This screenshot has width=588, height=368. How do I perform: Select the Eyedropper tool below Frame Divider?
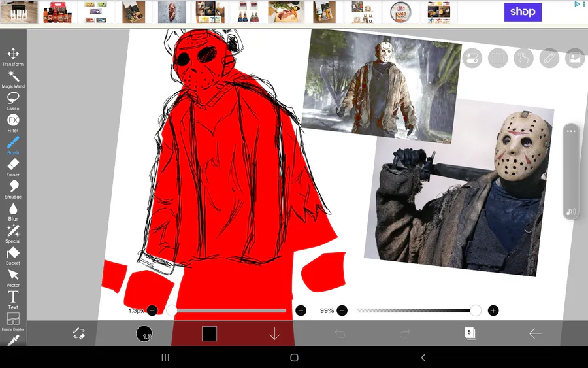13,340
